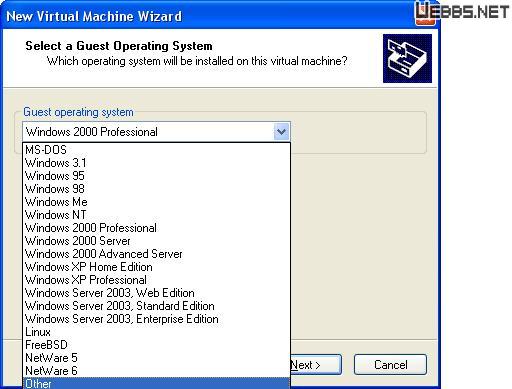This screenshot has width=512, height=389.
Task: Choose Windows 2000 Advanced Server
Action: (x=157, y=254)
